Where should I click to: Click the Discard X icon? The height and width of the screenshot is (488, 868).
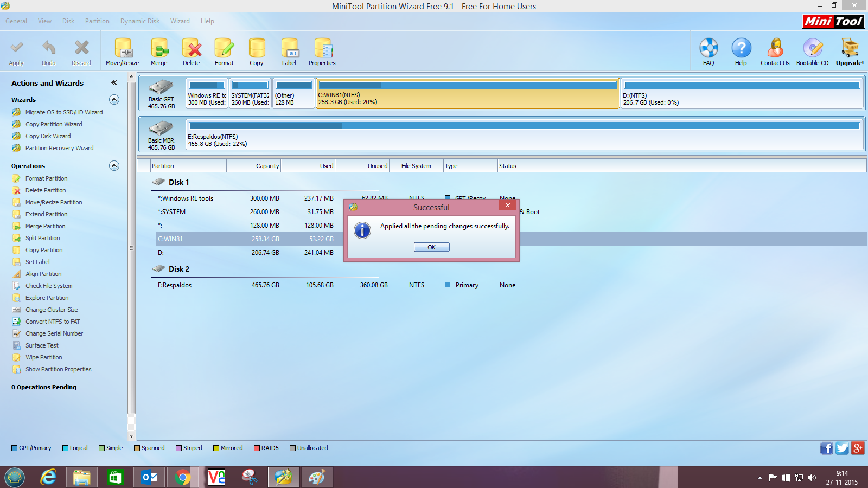coord(81,48)
